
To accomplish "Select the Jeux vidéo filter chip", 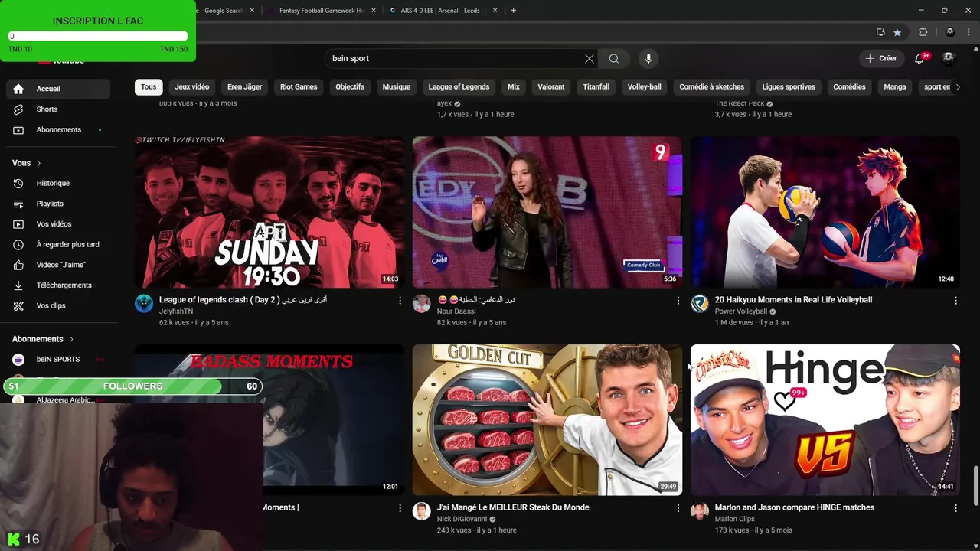I will pos(191,87).
